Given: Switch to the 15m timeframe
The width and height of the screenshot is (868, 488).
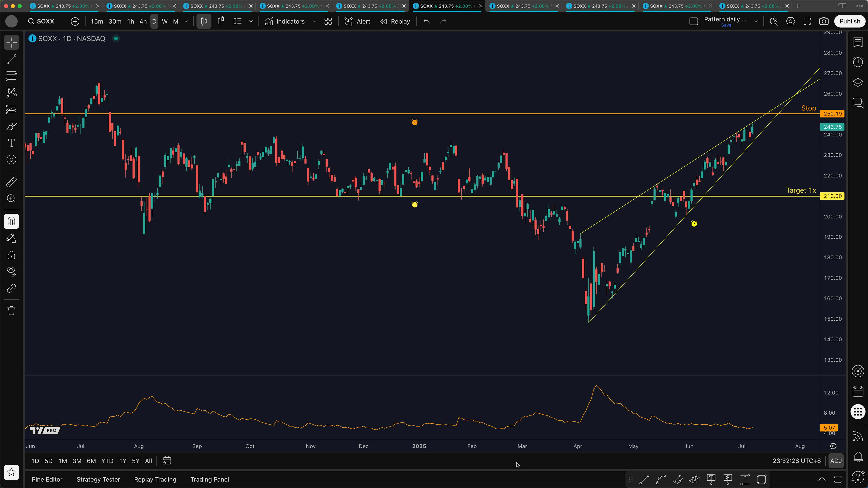Looking at the screenshot, I should click(97, 21).
